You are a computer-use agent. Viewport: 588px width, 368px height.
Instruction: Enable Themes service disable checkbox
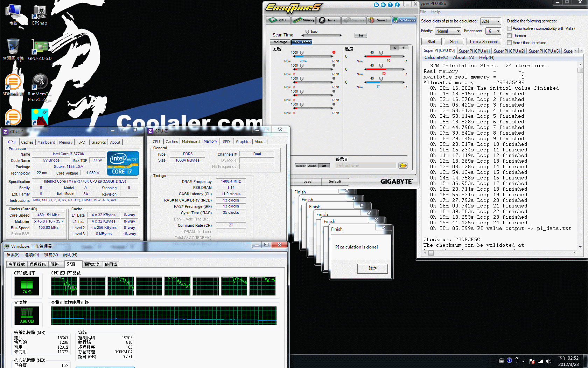click(x=510, y=36)
